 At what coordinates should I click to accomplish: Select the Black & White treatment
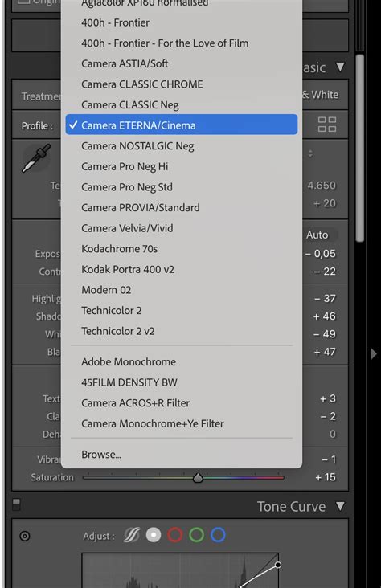pyautogui.click(x=320, y=95)
